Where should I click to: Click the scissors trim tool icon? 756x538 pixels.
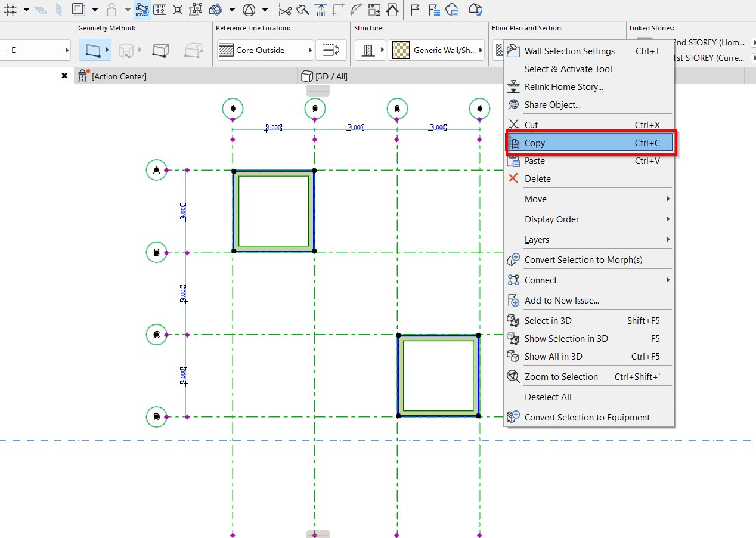coord(285,10)
